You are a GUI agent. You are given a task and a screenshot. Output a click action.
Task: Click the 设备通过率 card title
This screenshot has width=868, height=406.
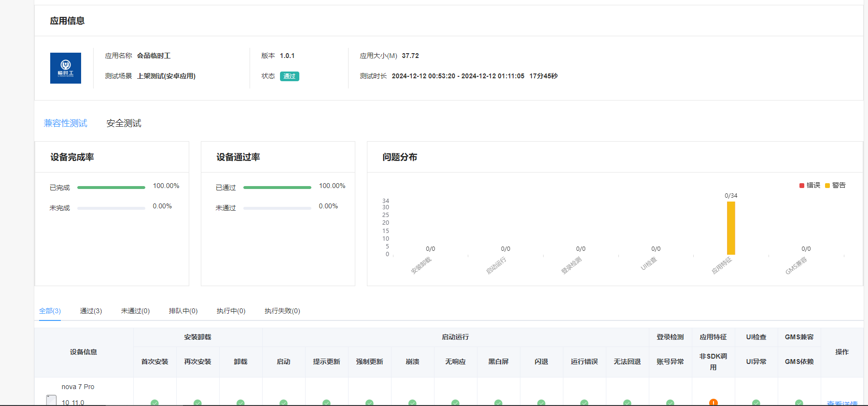coord(238,157)
